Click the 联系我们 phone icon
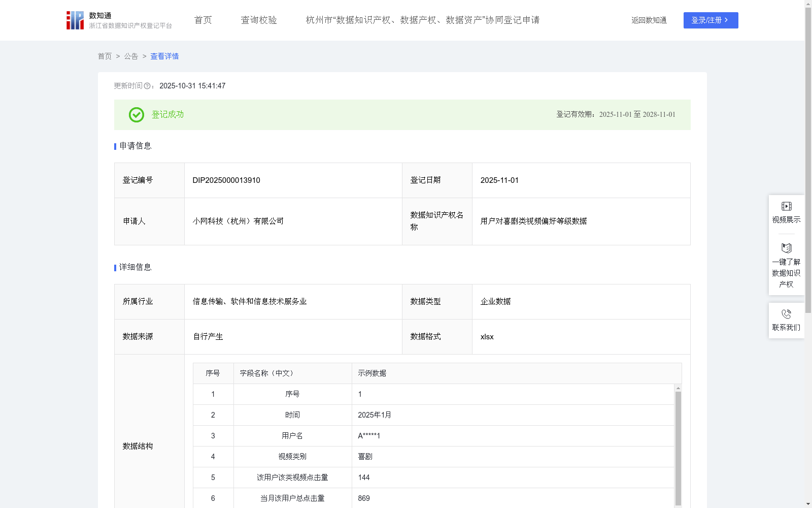 786,314
